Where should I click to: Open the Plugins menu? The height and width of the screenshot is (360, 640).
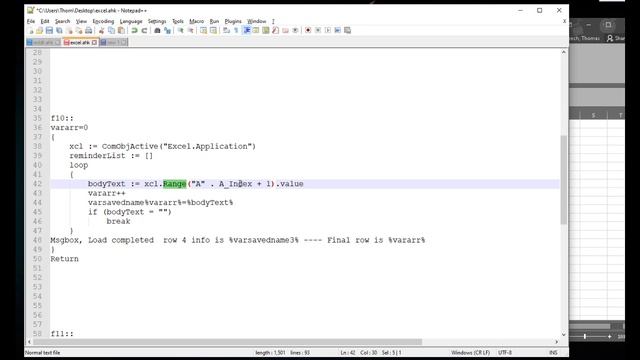(x=233, y=21)
